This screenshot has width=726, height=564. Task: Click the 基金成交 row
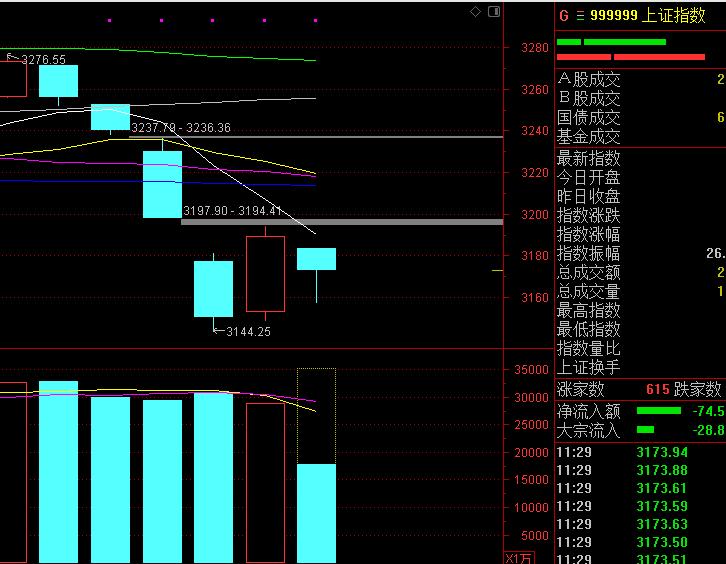click(640, 137)
